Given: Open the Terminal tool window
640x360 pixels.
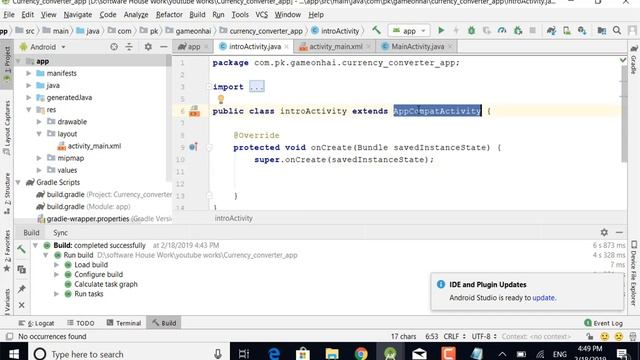Looking at the screenshot, I should 124,323.
